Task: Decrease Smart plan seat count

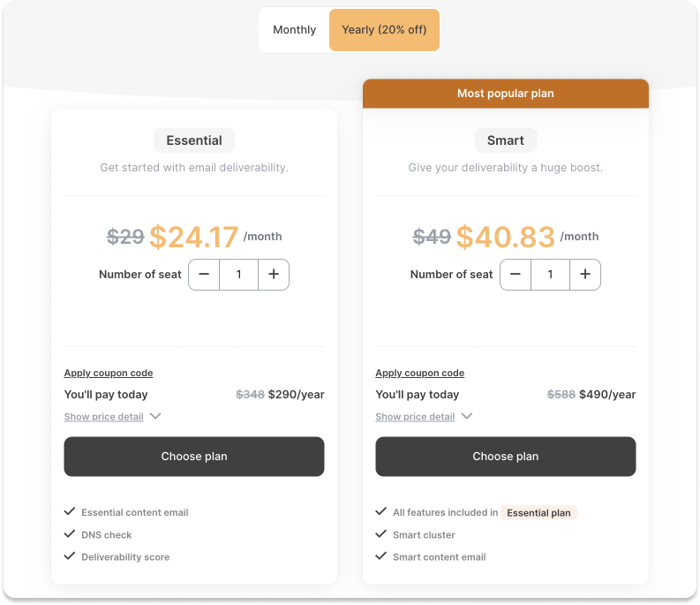Action: tap(516, 275)
